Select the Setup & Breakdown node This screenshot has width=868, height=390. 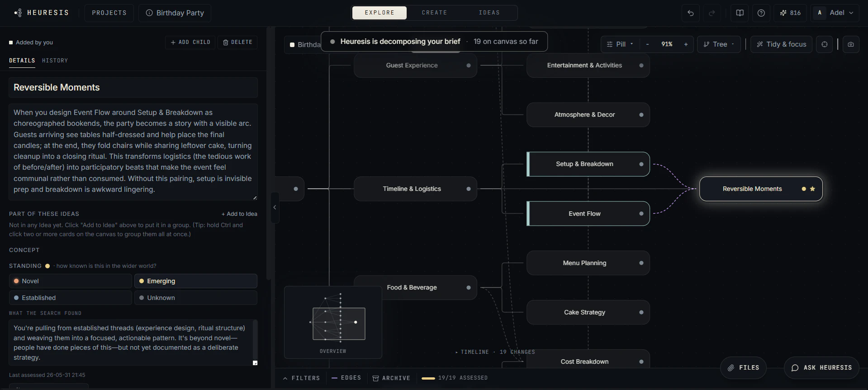tap(588, 164)
